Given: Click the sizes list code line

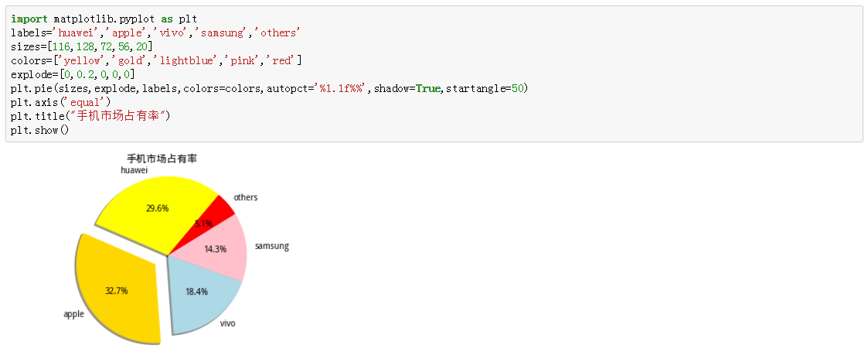Looking at the screenshot, I should point(82,46).
